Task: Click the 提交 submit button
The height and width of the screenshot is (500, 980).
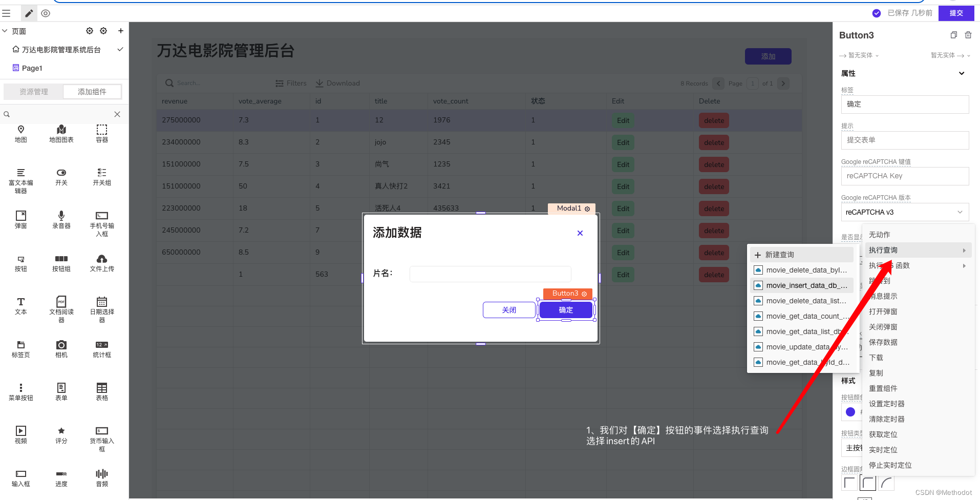Action: (x=956, y=13)
